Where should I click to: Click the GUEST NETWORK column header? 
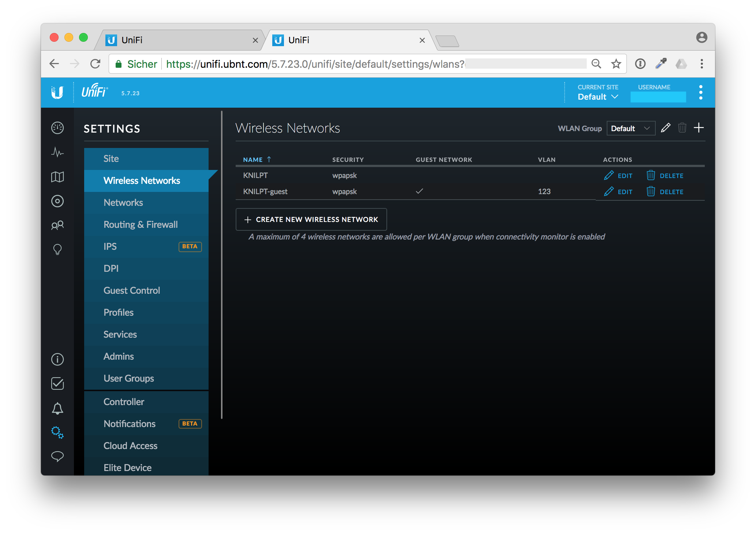pyautogui.click(x=444, y=160)
